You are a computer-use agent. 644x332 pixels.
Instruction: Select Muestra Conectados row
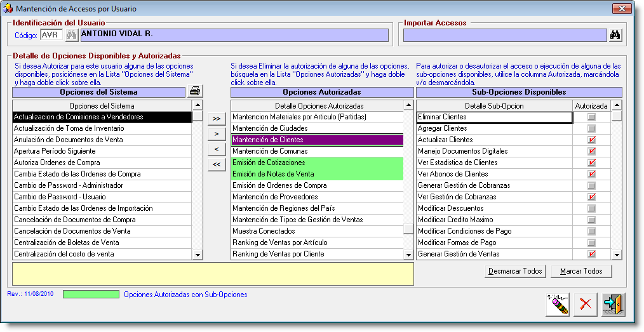(x=317, y=232)
